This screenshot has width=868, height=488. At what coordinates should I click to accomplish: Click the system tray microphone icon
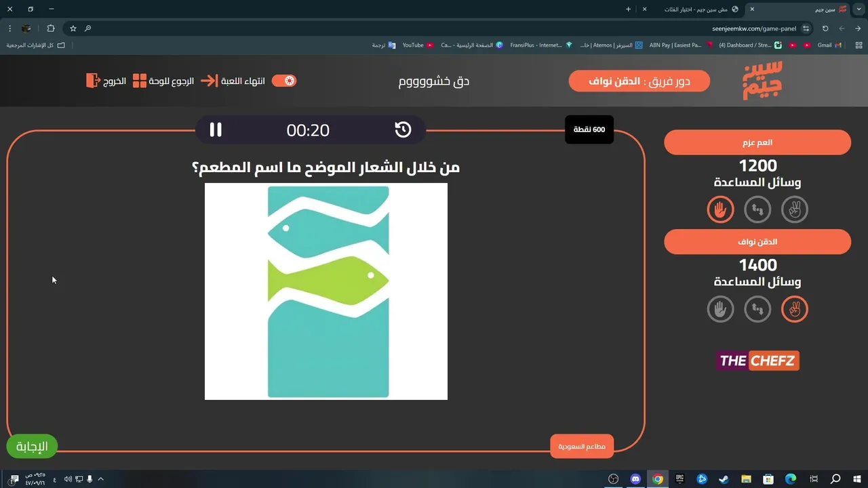click(x=90, y=479)
